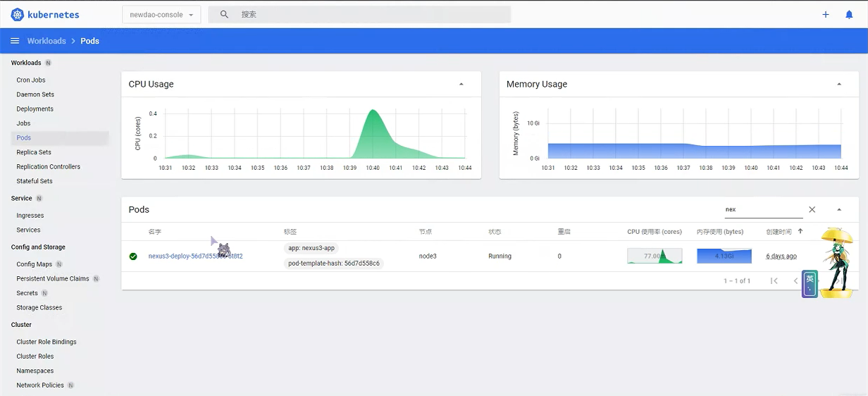Open Config Maps in sidebar
This screenshot has height=396, width=868.
tap(35, 264)
